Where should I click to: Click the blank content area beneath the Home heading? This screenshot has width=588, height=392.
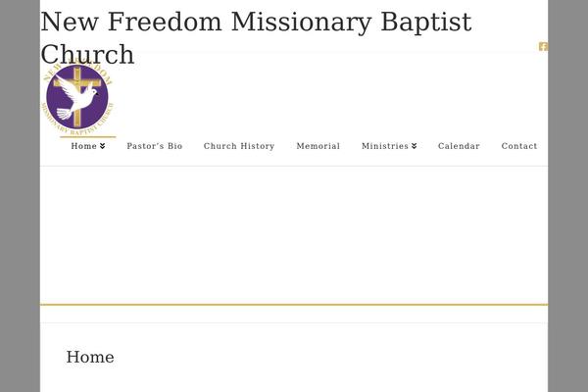(294, 379)
